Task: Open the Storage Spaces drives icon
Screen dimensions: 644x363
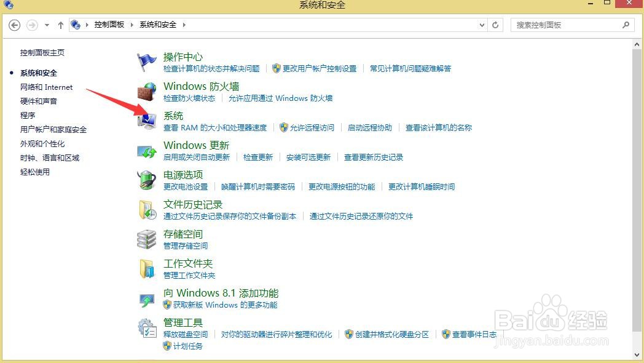Action: click(147, 240)
